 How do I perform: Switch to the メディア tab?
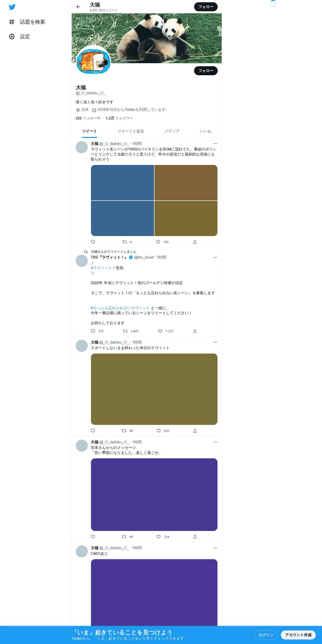point(172,131)
